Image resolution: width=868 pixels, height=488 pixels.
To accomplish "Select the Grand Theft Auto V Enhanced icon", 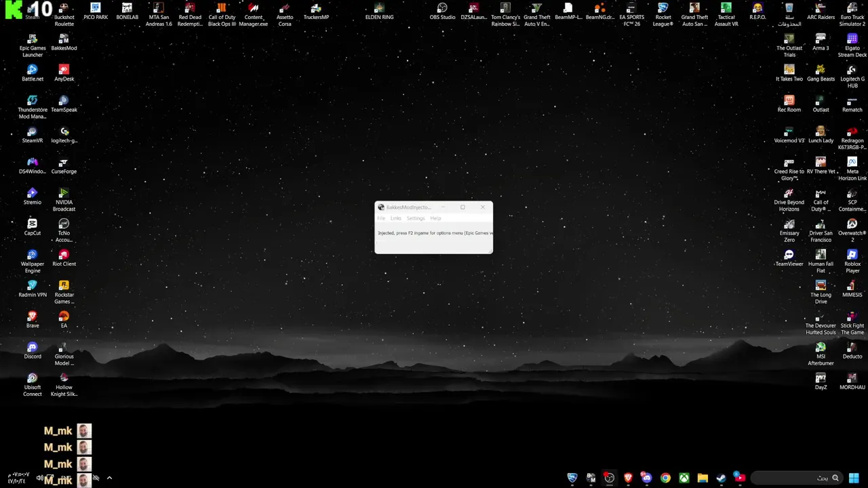I will 536,16.
